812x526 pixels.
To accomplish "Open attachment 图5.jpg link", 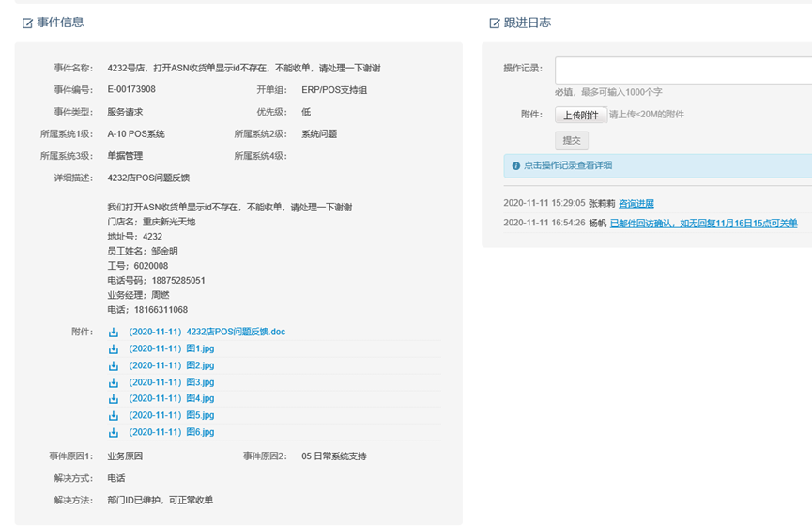I will coord(172,415).
